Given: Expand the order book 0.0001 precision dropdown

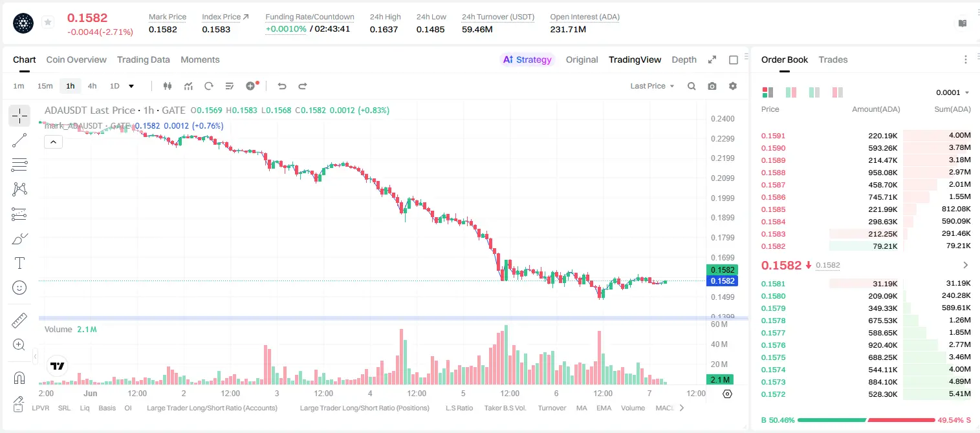Looking at the screenshot, I should [953, 92].
